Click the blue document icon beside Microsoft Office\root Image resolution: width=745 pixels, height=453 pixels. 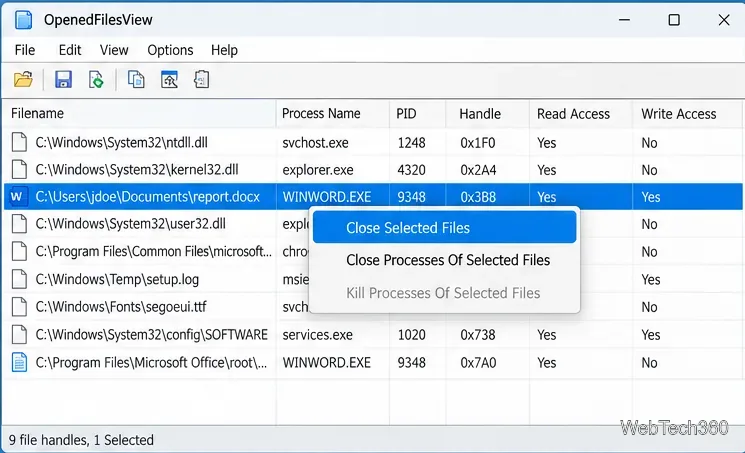[19, 363]
